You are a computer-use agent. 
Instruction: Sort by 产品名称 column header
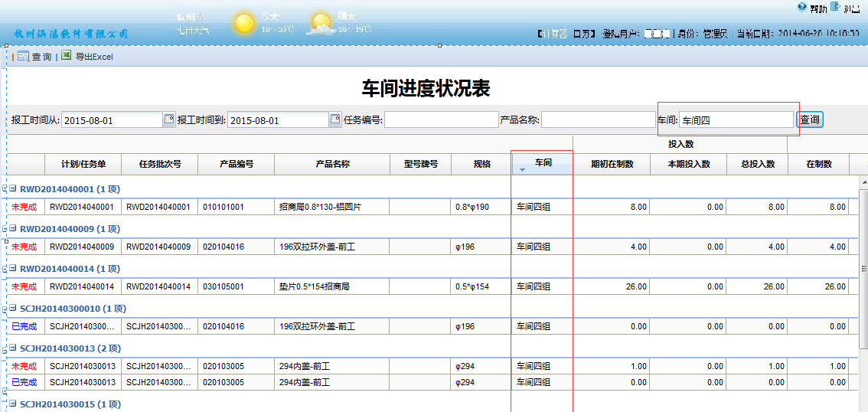tap(332, 164)
